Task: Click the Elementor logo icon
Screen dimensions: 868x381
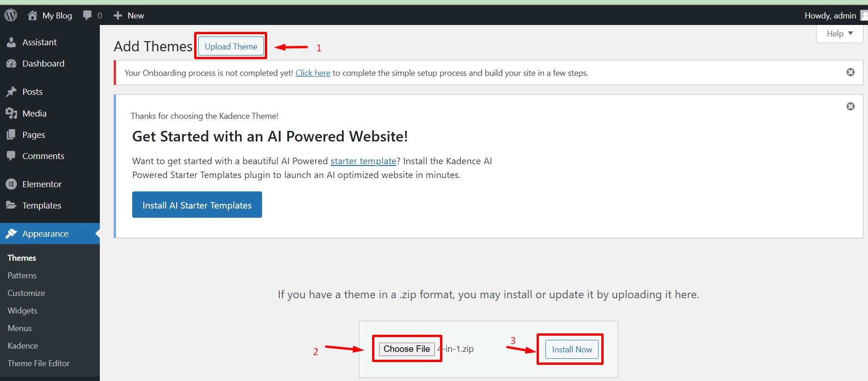Action: (11, 184)
